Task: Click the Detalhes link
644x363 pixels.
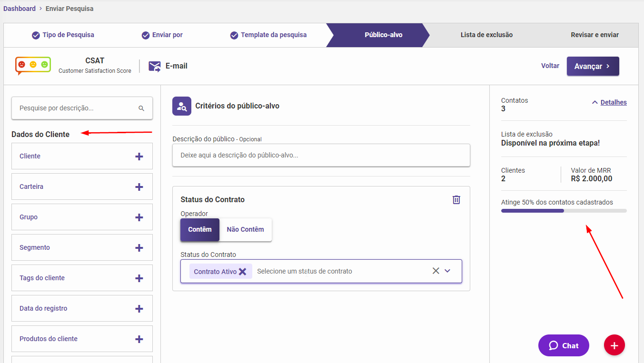Action: coord(614,102)
